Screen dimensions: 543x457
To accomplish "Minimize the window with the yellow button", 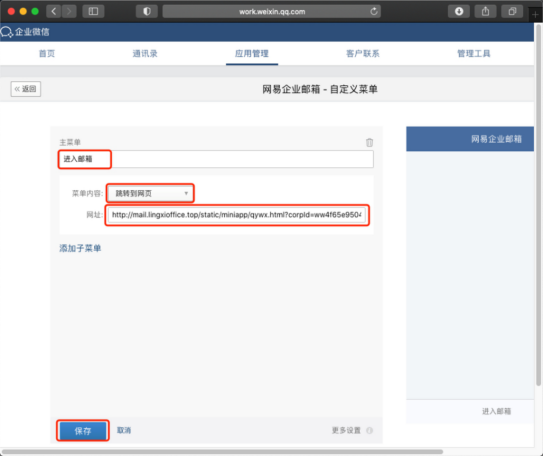I will coord(23,11).
